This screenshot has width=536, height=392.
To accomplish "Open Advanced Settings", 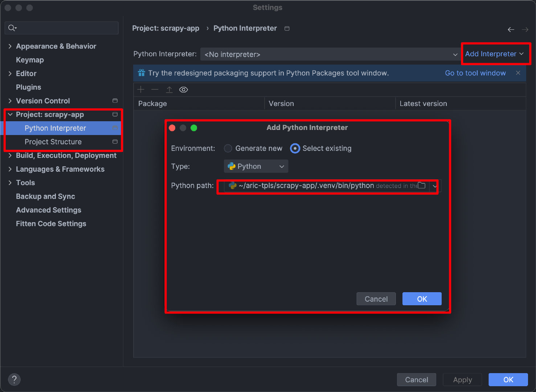I will (49, 210).
